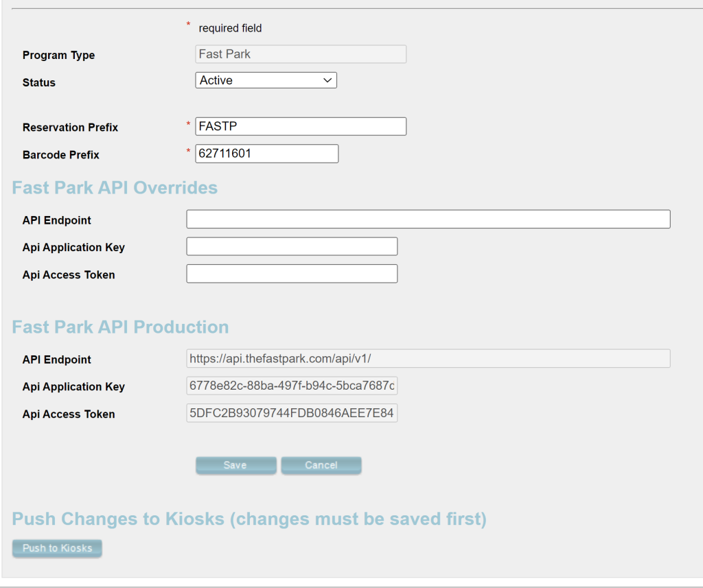Click the Api Application Key label under Overrides

point(73,248)
